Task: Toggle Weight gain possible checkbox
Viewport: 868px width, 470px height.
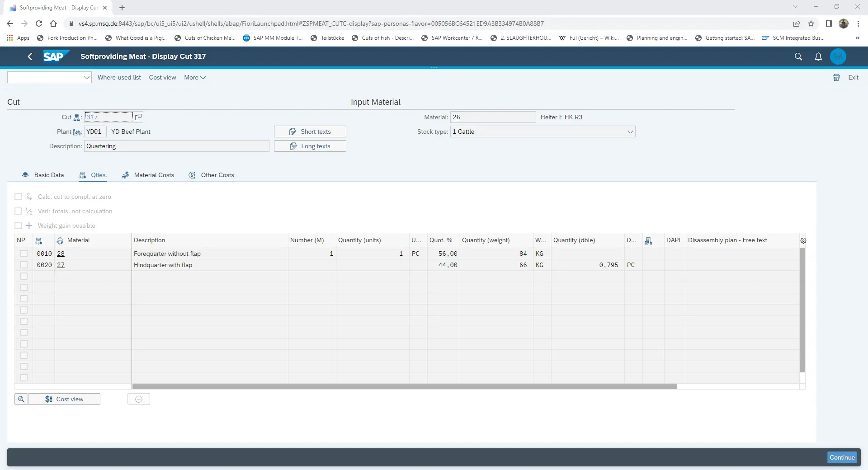Action: point(18,226)
